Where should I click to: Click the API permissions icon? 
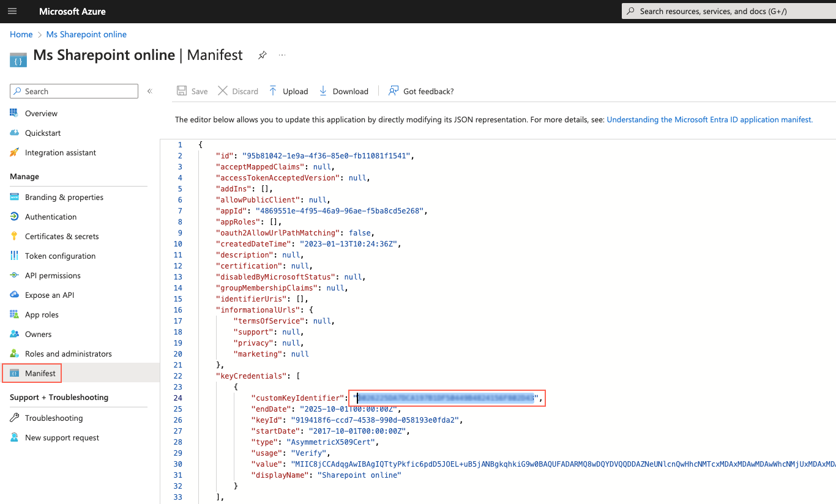14,275
